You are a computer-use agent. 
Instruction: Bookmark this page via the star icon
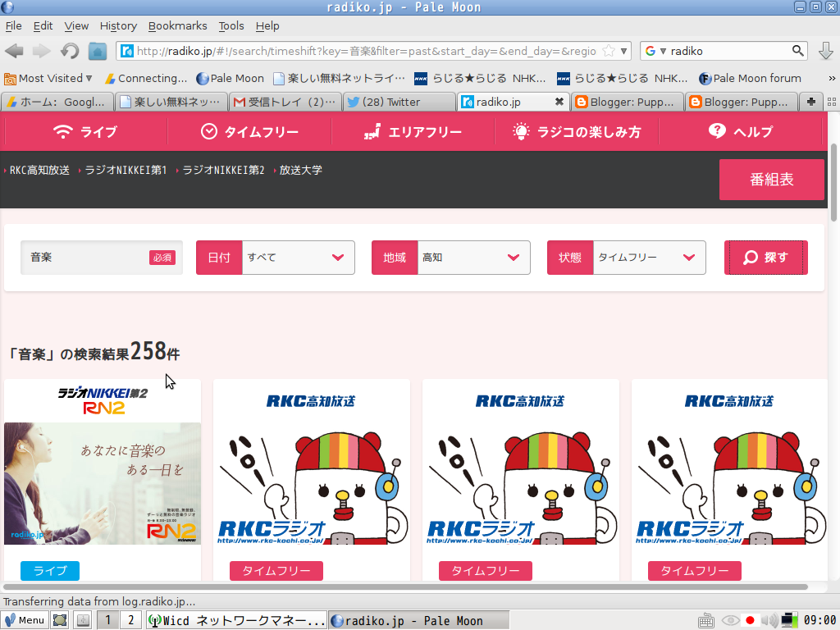pyautogui.click(x=607, y=50)
